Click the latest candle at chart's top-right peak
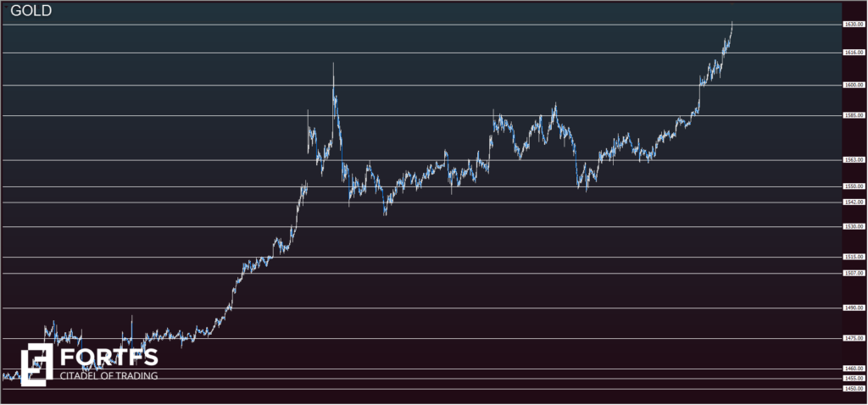 (731, 27)
